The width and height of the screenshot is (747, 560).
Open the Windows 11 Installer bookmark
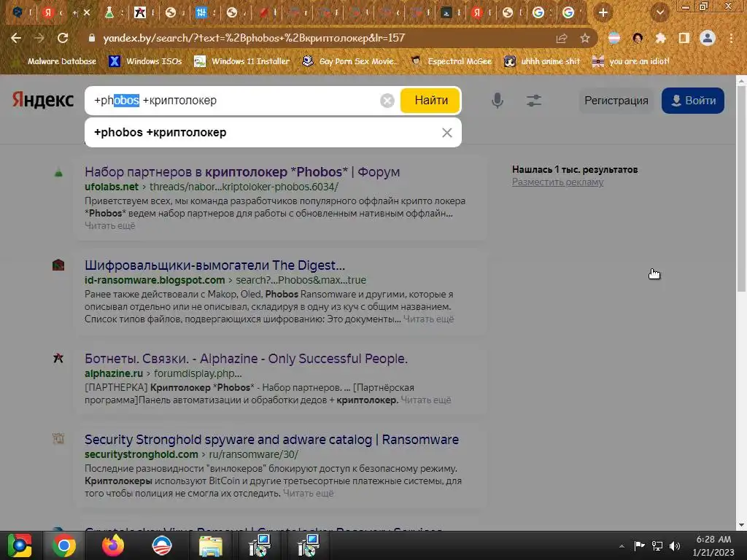pos(242,61)
